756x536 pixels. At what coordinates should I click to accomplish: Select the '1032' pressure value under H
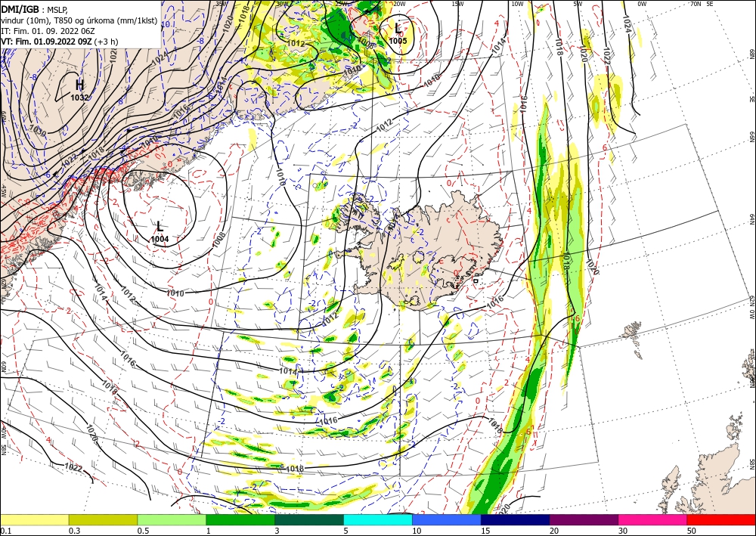(79, 98)
